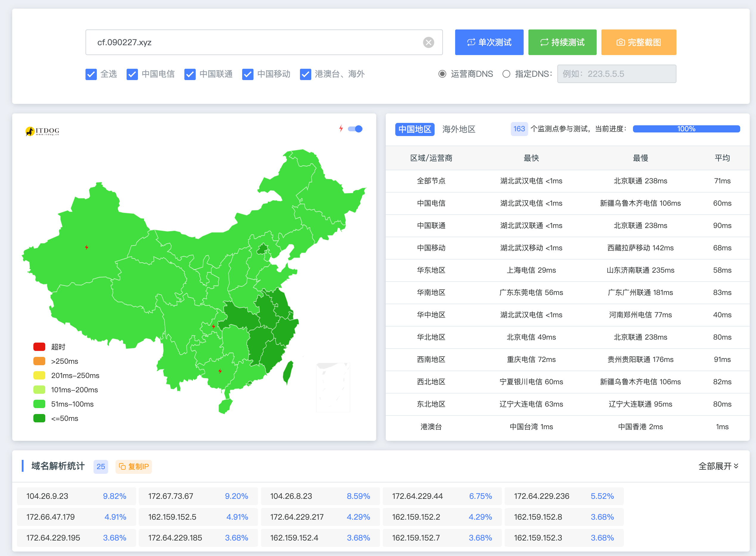756x556 pixels.
Task: Click the lightning marker on Xinjiang
Action: (87, 247)
